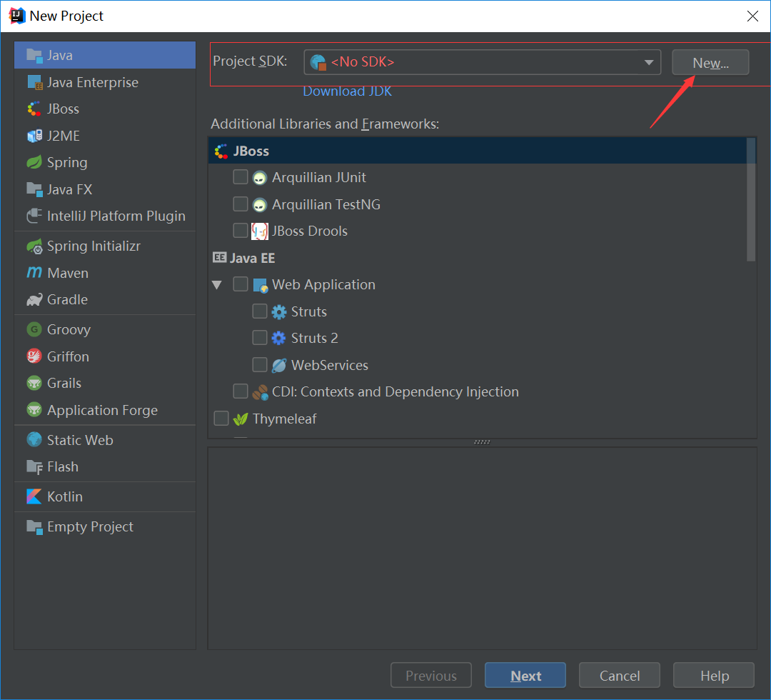Click the Cancel button

620,676
